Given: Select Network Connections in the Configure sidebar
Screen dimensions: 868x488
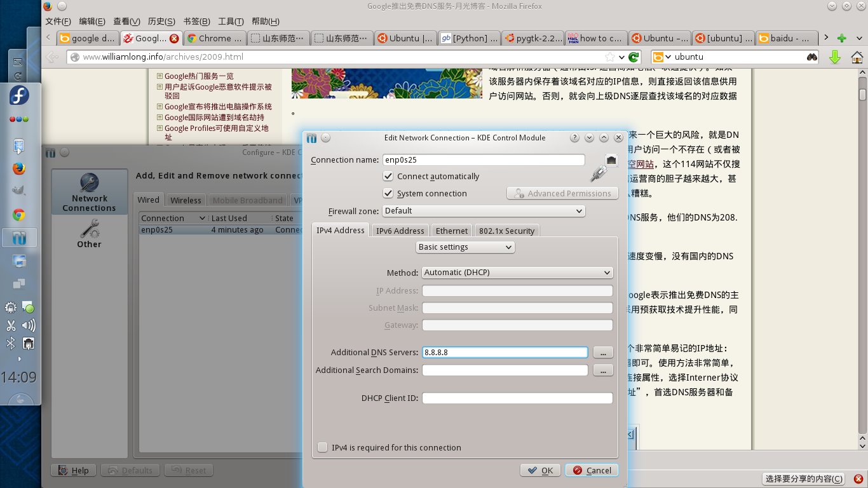Looking at the screenshot, I should [89, 193].
